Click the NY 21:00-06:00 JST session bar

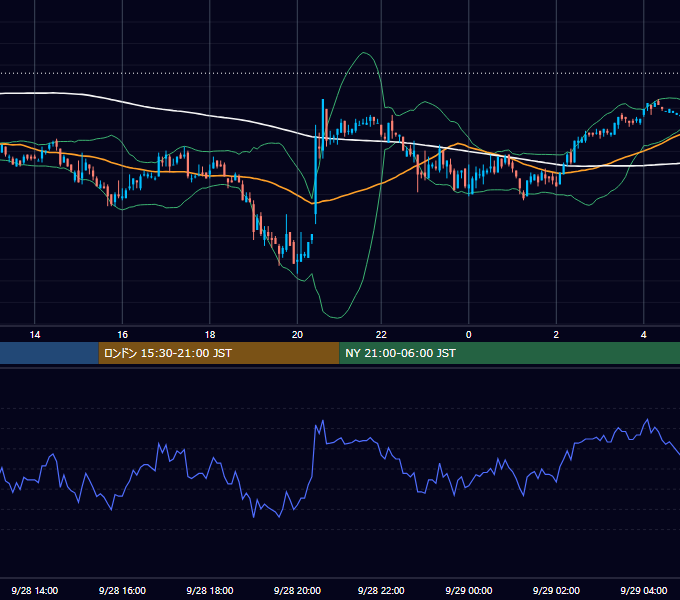coord(510,353)
